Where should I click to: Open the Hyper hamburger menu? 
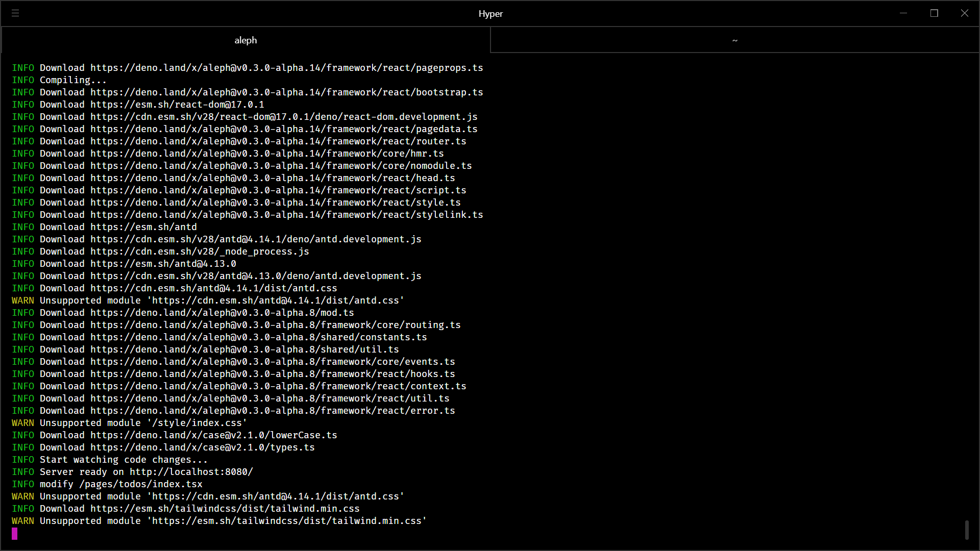pos(15,13)
